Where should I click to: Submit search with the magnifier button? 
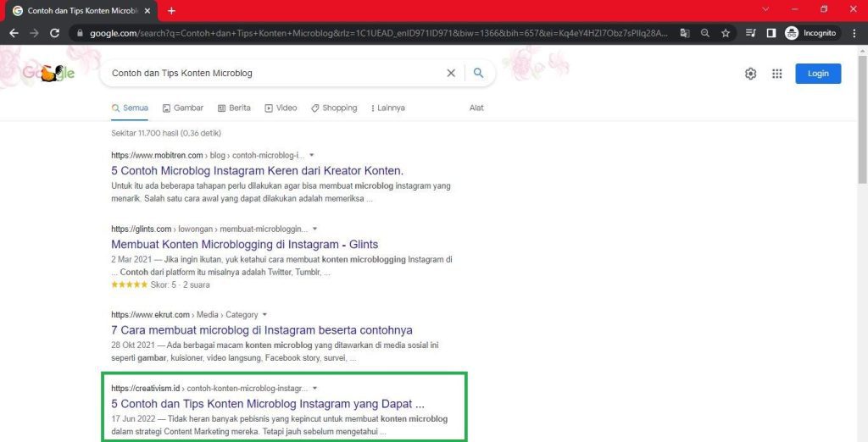pos(479,73)
